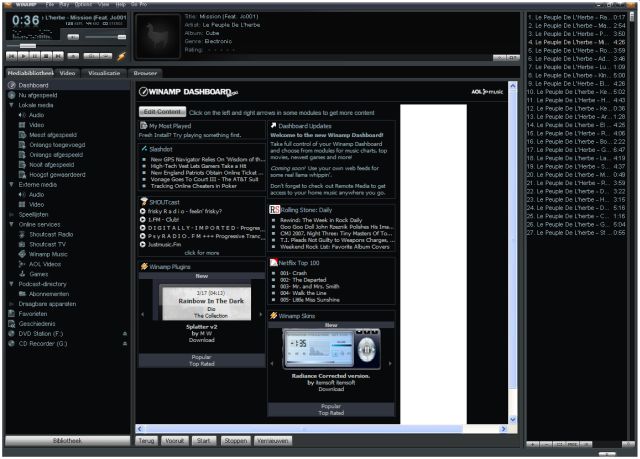
Task: Click the song seek bar handle
Action: (x=28, y=46)
